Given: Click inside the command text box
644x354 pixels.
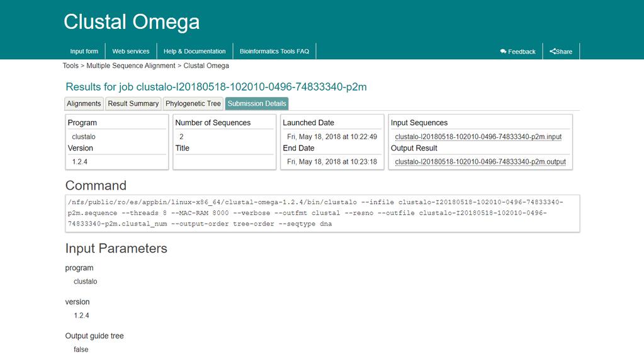Looking at the screenshot, I should click(x=322, y=214).
